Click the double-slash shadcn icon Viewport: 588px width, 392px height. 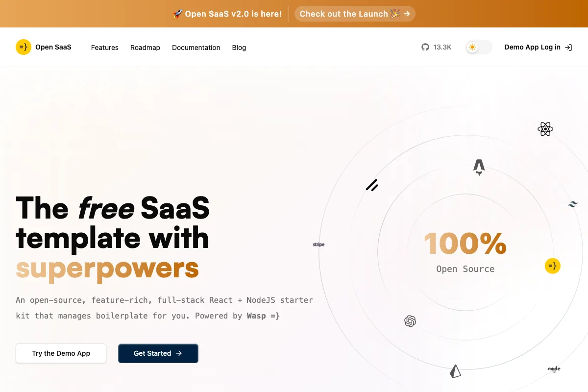point(372,185)
